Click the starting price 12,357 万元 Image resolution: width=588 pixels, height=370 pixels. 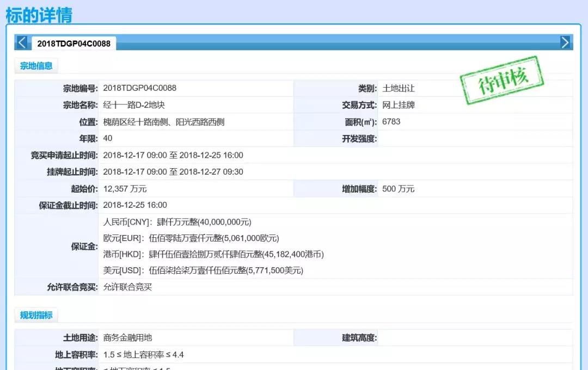pyautogui.click(x=125, y=189)
